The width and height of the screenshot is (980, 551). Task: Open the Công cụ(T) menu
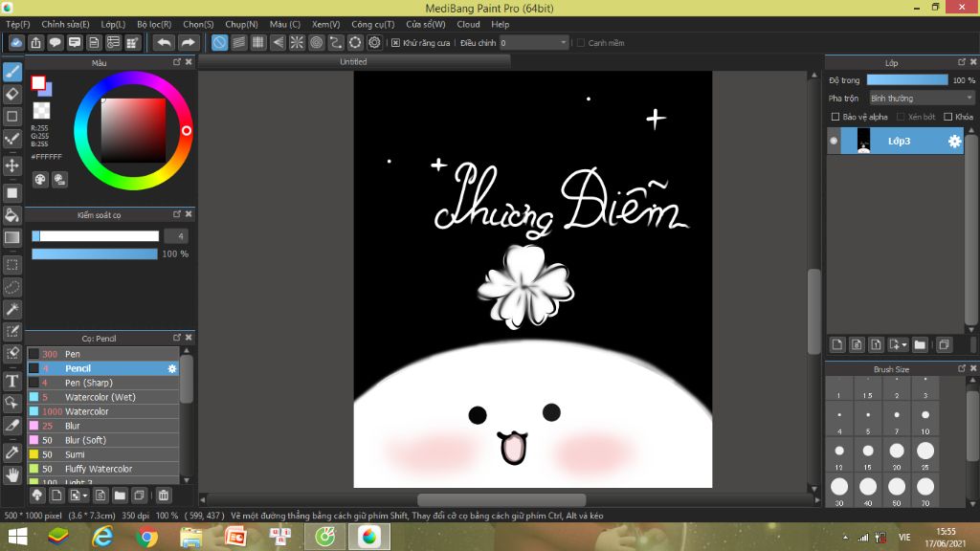373,24
